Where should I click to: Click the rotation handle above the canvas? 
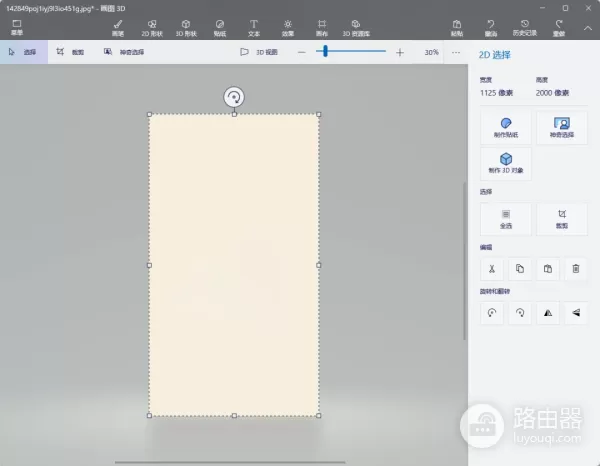(x=234, y=97)
